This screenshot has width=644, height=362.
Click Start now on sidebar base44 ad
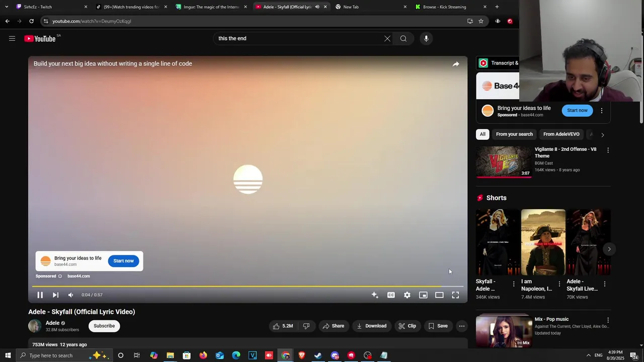point(577,111)
